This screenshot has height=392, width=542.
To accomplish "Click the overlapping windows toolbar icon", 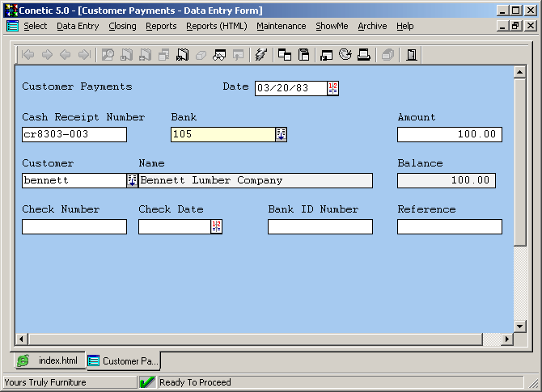I will pyautogui.click(x=285, y=55).
